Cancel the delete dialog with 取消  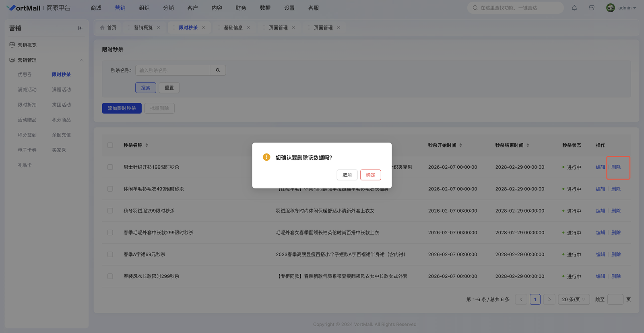click(x=347, y=175)
